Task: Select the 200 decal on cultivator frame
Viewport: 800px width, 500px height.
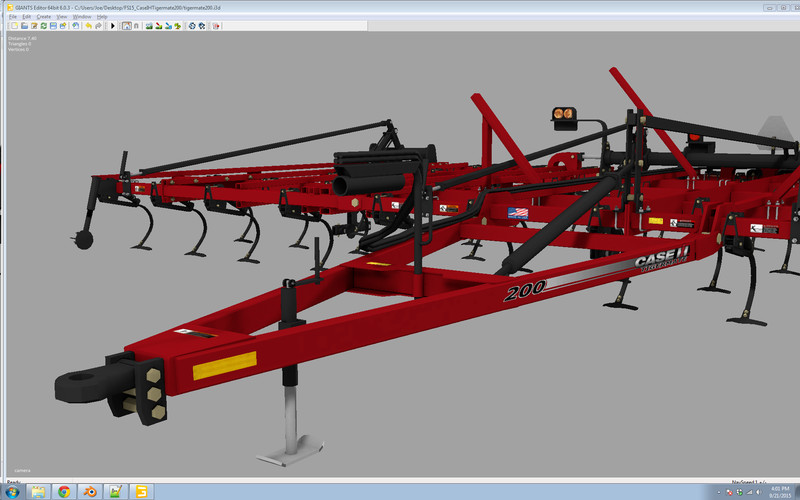Action: click(x=524, y=291)
